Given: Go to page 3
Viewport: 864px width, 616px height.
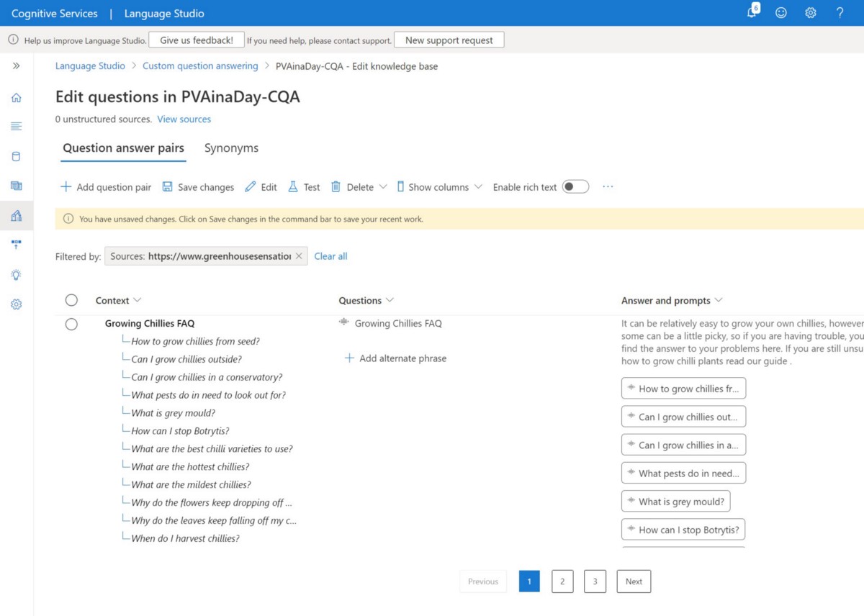Looking at the screenshot, I should coord(595,581).
